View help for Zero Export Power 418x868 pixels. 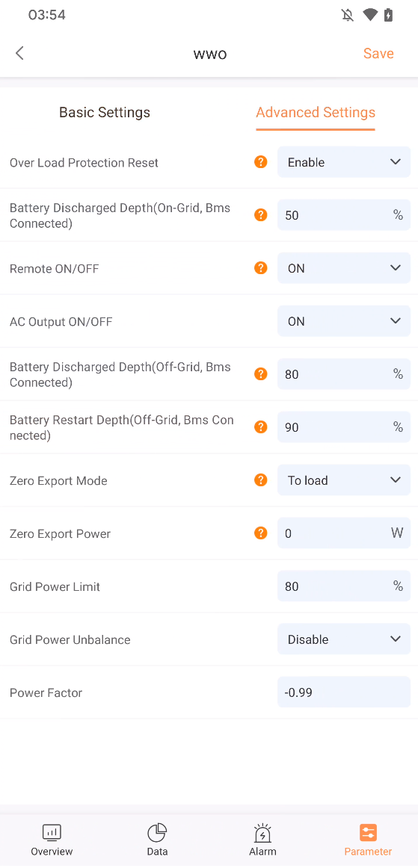click(x=260, y=533)
